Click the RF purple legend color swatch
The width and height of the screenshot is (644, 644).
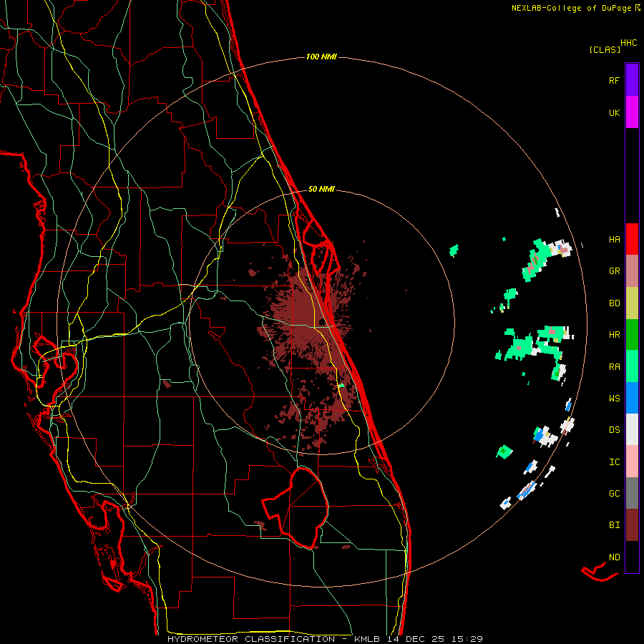tap(632, 80)
